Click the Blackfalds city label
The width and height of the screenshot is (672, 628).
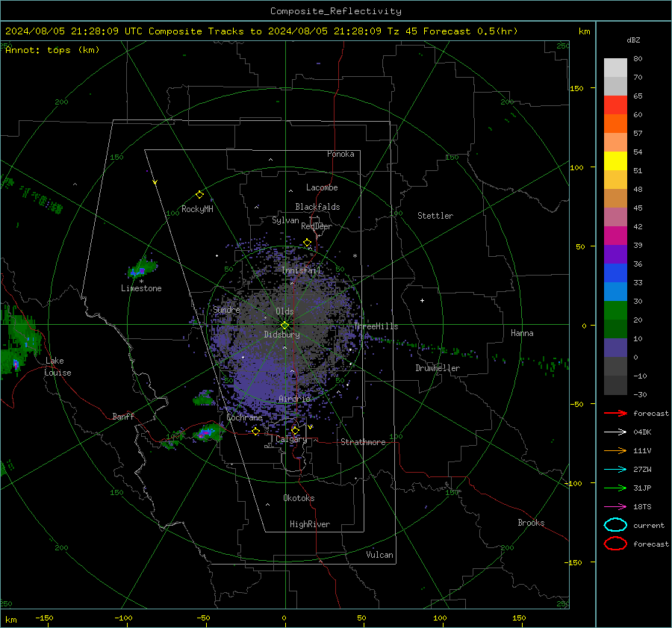click(317, 207)
